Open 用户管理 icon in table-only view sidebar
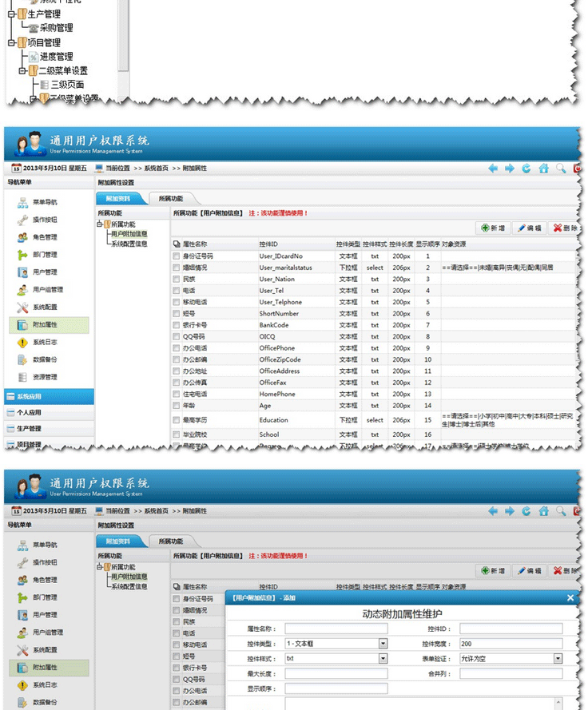The width and height of the screenshot is (588, 710). [x=22, y=272]
